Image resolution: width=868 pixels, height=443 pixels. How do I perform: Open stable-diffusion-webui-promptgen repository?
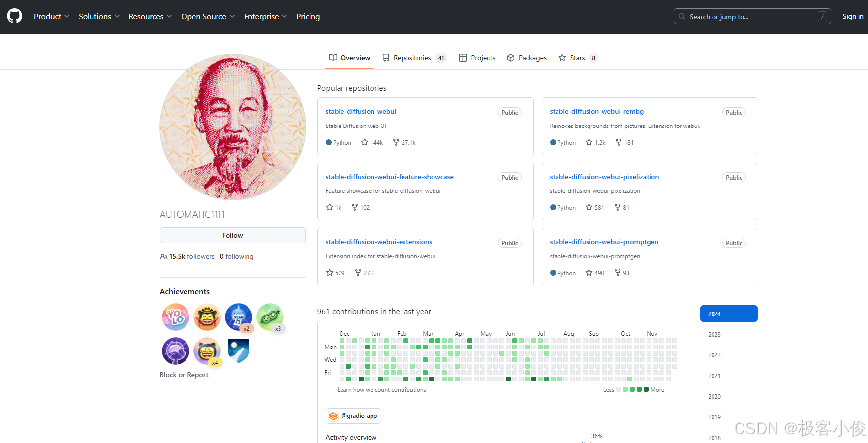[x=604, y=242]
